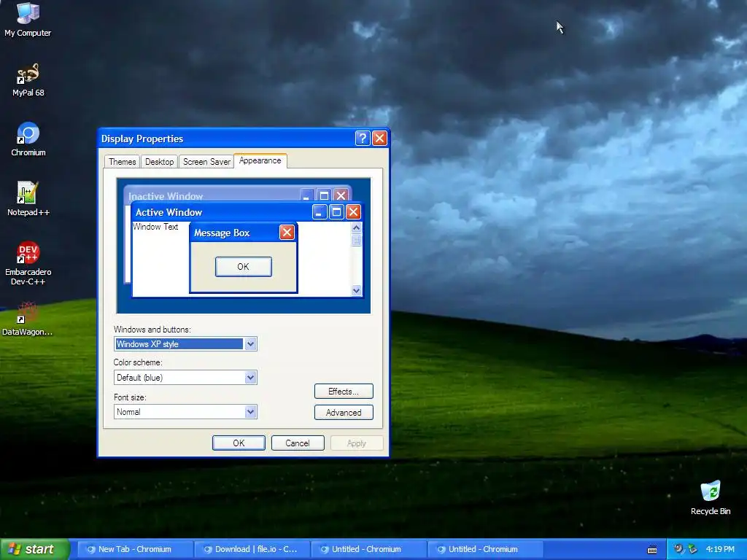Select the DataWagon desktop shortcut
Screen dimensions: 747x560
pyautogui.click(x=28, y=319)
